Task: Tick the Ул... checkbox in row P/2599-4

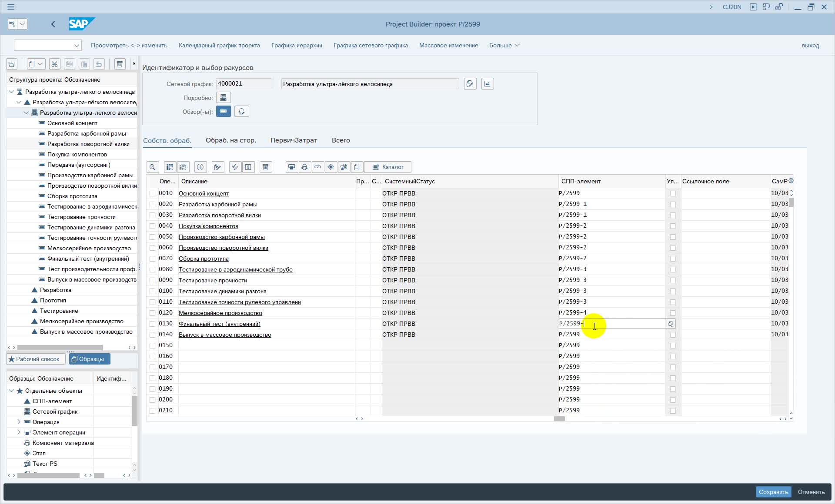Action: coord(673,313)
